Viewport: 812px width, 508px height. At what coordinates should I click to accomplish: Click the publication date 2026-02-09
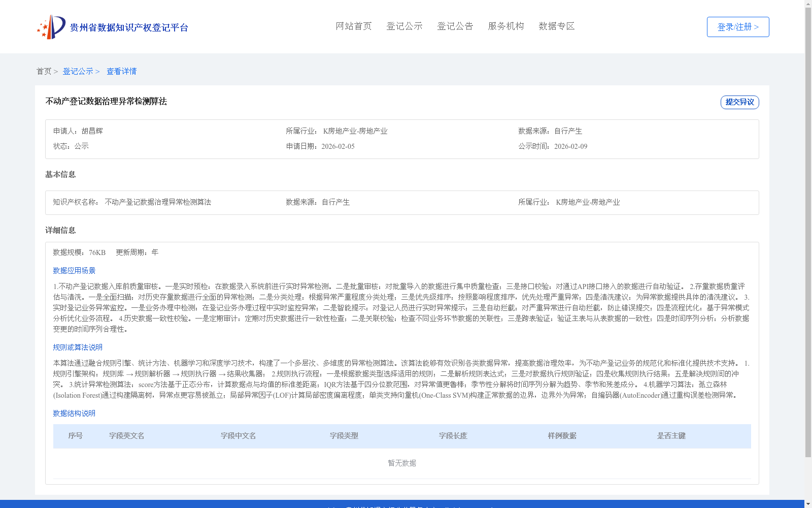(571, 146)
